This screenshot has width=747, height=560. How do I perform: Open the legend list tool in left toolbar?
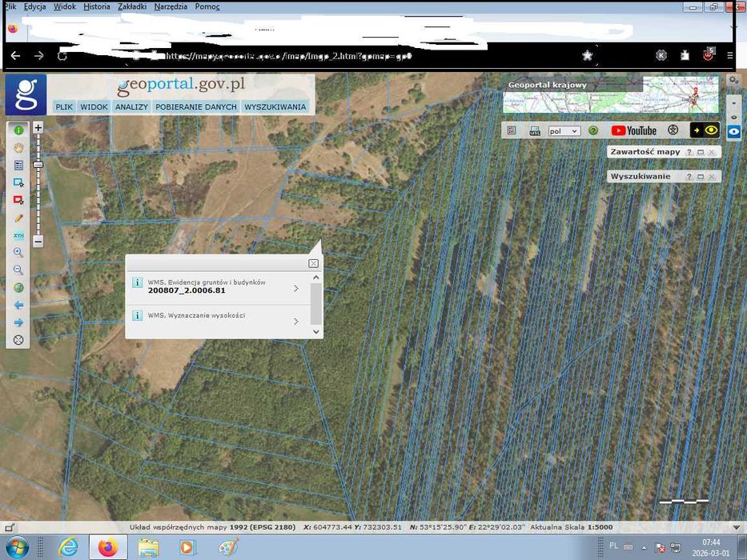point(18,166)
